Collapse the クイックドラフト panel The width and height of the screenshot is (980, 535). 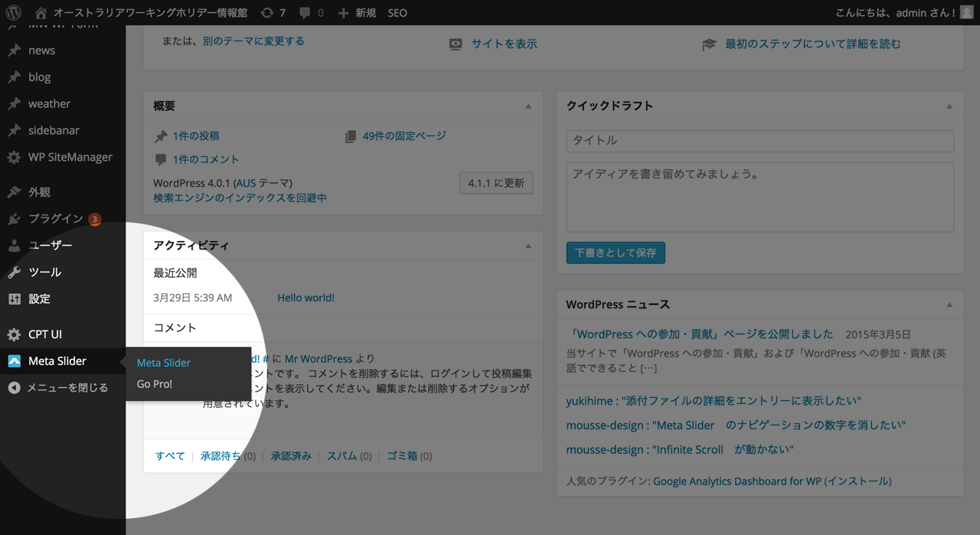949,106
